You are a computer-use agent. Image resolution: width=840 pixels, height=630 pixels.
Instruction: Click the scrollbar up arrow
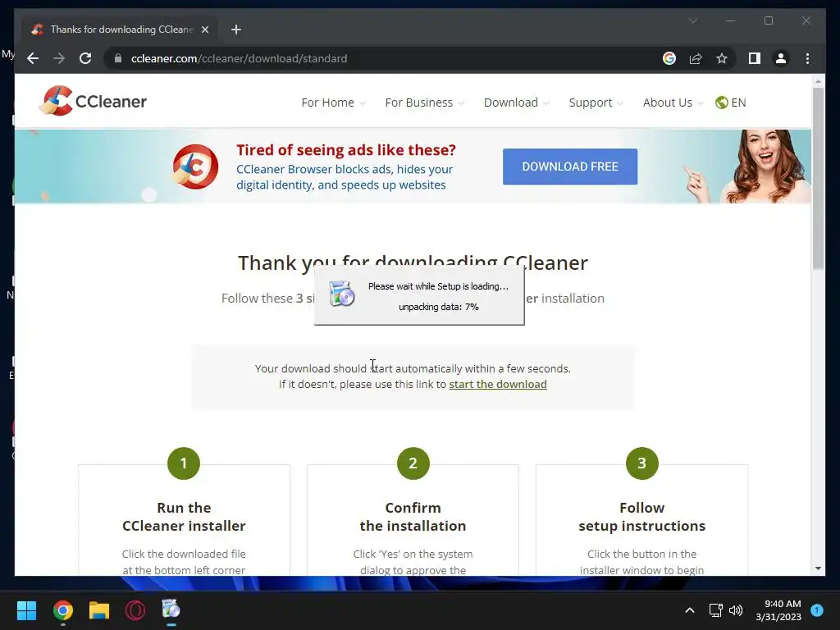pos(818,81)
